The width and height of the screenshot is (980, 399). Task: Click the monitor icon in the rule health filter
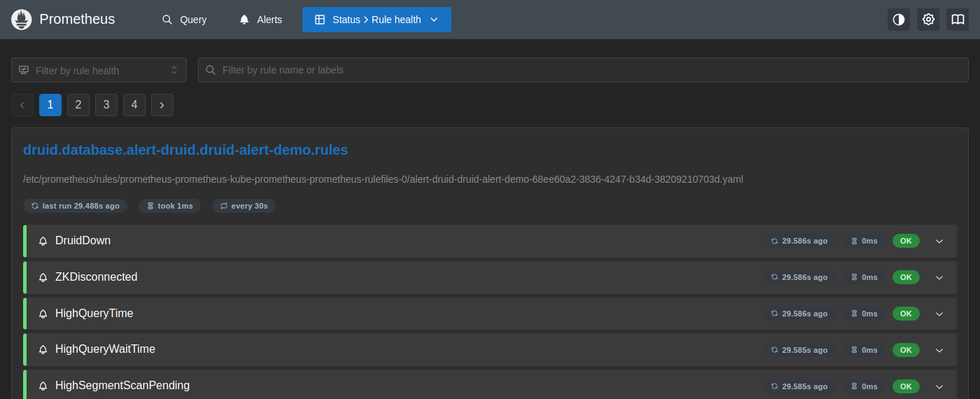pyautogui.click(x=24, y=70)
